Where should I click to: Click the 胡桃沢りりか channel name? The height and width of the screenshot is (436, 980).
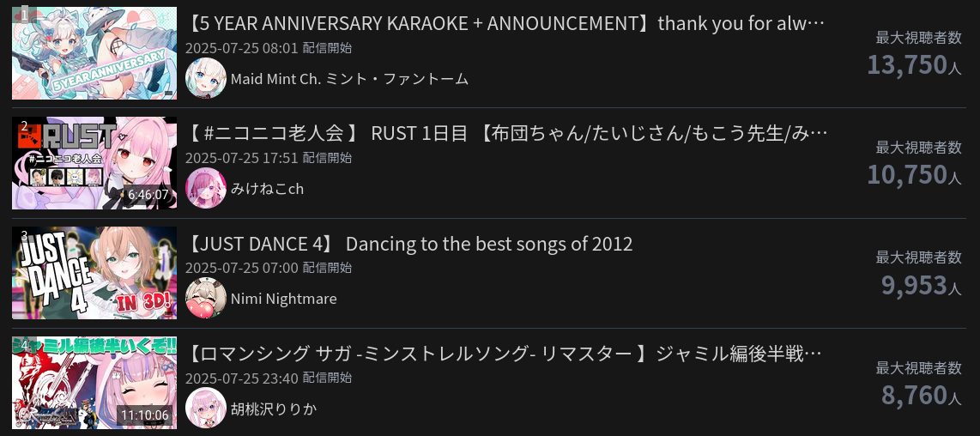[273, 409]
